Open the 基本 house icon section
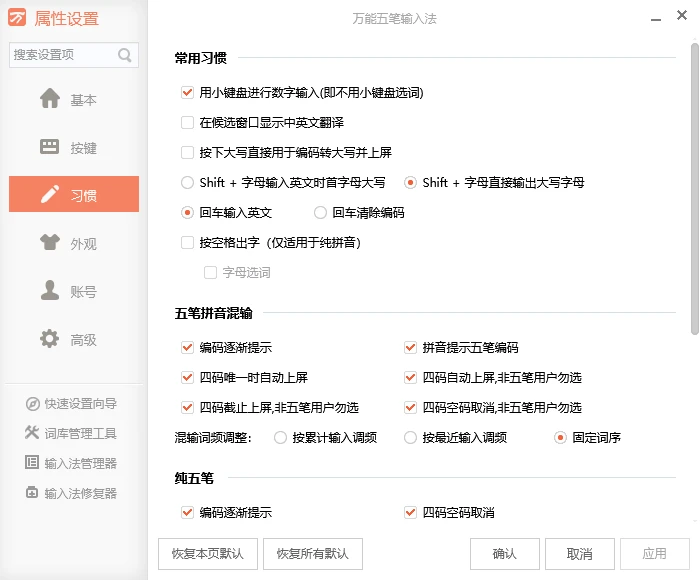The height and width of the screenshot is (580, 700). pyautogui.click(x=50, y=99)
